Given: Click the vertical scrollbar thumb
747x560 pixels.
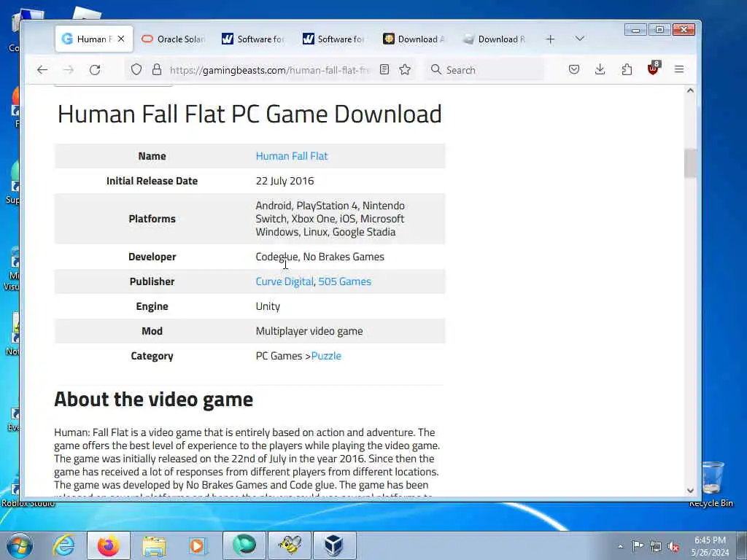Looking at the screenshot, I should (690, 163).
